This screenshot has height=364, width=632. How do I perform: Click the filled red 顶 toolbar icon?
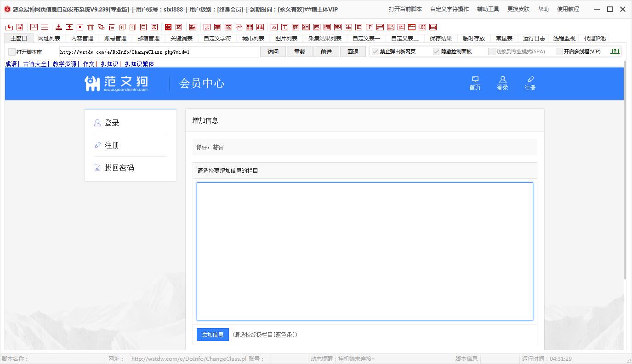click(168, 27)
